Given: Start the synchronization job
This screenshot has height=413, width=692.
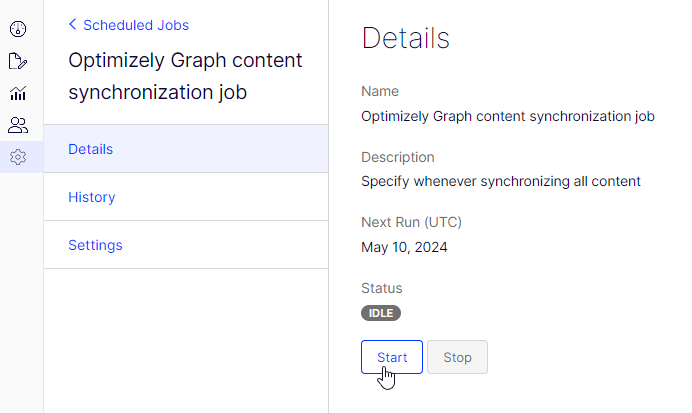Looking at the screenshot, I should click(391, 357).
